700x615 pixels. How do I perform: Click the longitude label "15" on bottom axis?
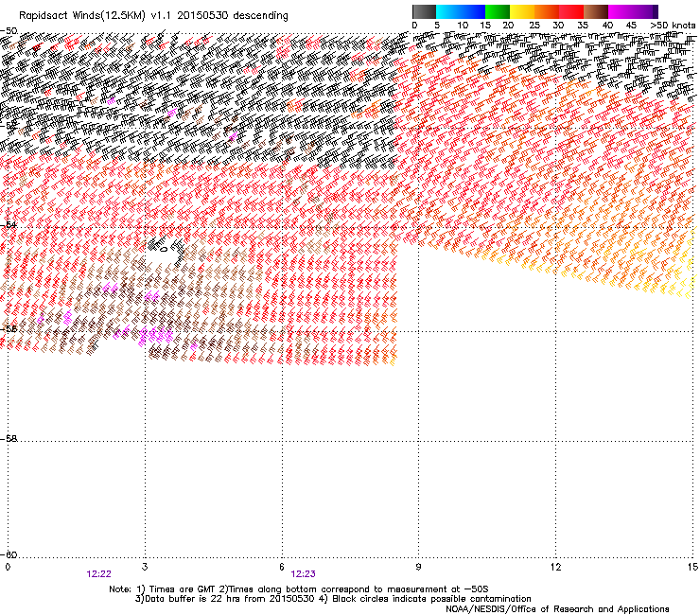tap(692, 567)
